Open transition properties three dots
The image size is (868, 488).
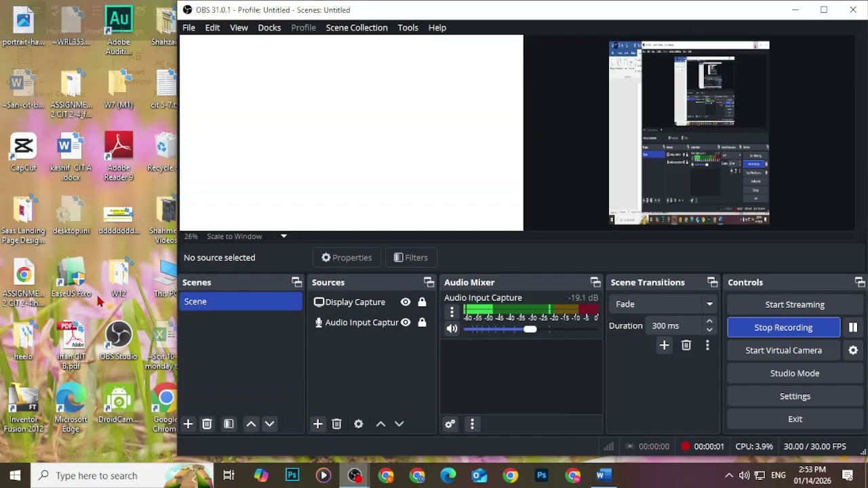coord(707,346)
